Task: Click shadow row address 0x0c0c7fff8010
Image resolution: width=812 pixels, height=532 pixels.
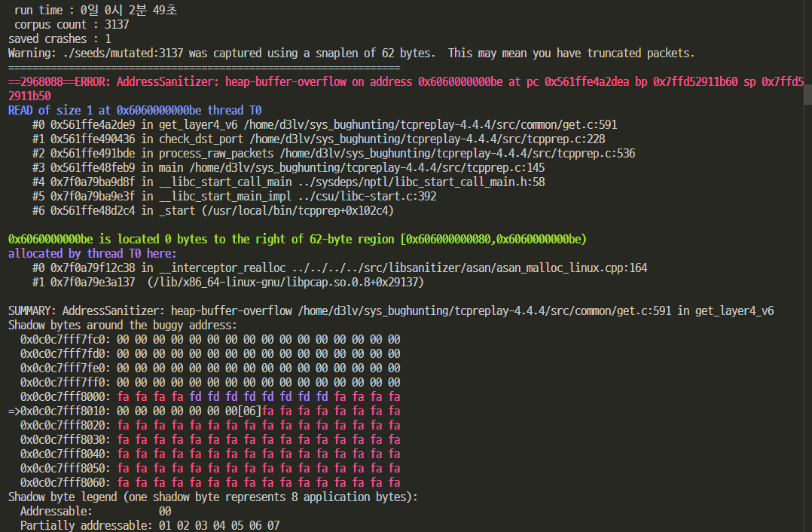Action: tap(66, 411)
